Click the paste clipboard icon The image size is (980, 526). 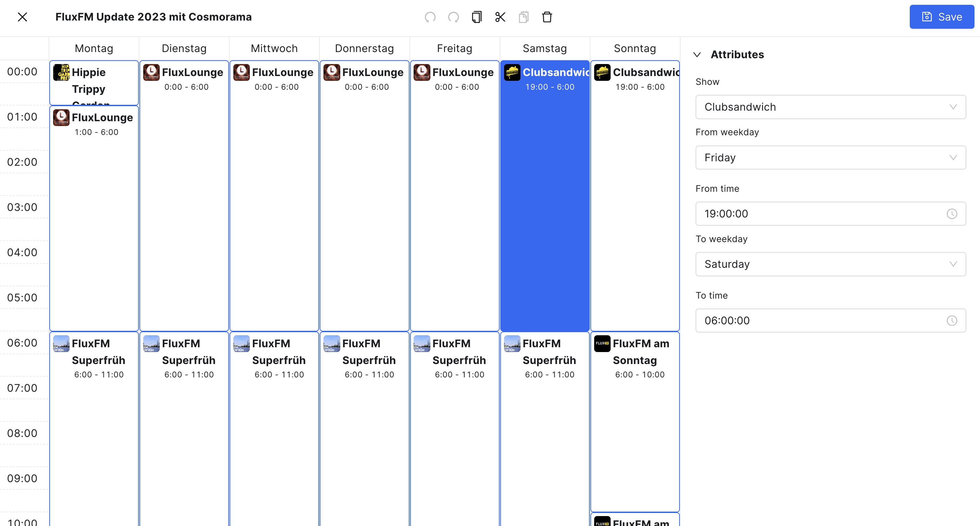click(x=524, y=17)
